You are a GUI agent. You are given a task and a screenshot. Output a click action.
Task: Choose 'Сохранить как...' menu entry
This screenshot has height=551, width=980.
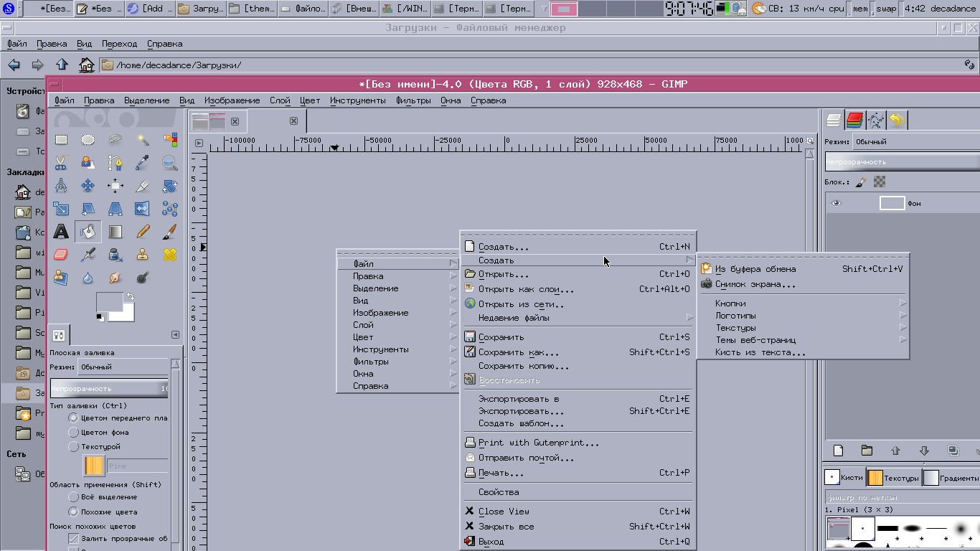point(578,352)
